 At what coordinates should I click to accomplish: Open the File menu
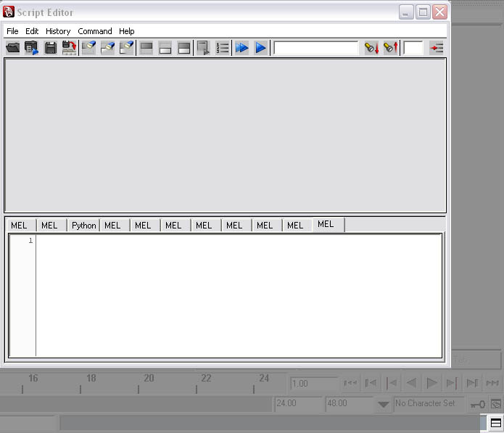[x=12, y=31]
